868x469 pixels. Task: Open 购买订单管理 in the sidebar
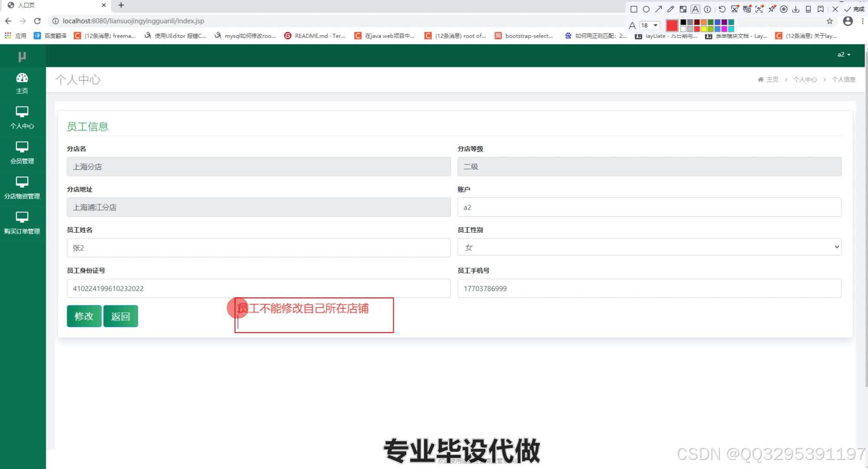click(22, 223)
